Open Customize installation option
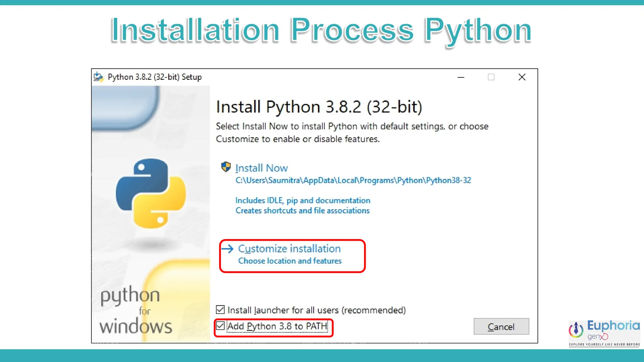644x362 pixels. tap(289, 249)
